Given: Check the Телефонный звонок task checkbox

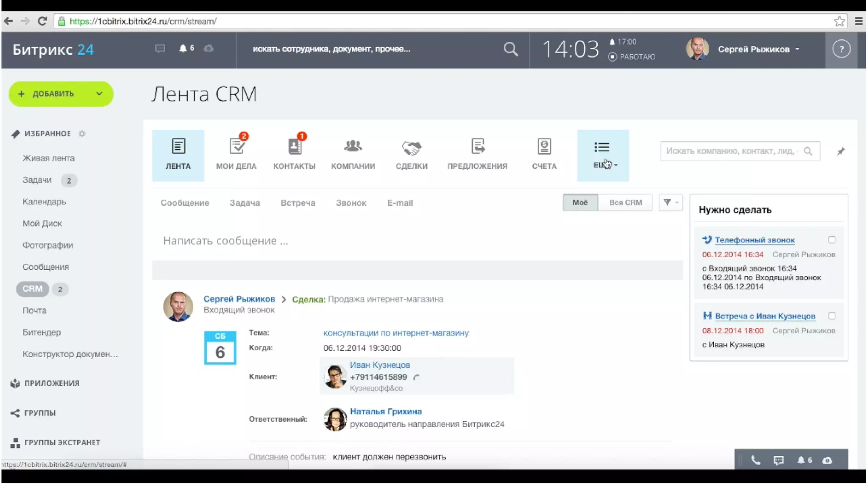Looking at the screenshot, I should pyautogui.click(x=832, y=240).
